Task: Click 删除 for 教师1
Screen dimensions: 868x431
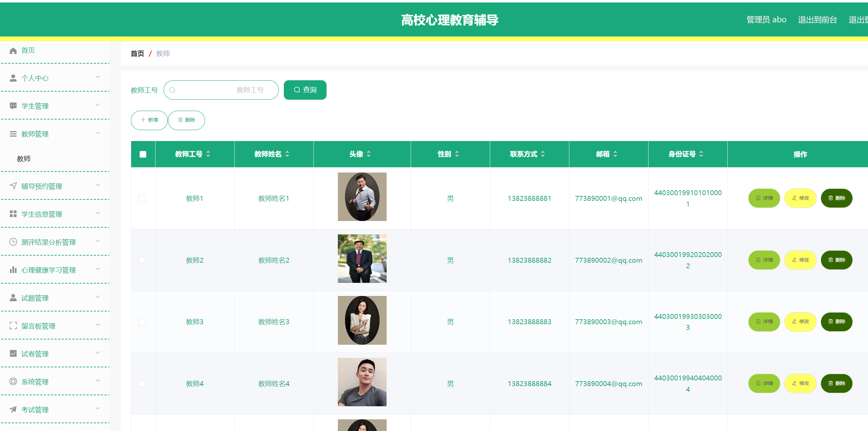Action: click(x=837, y=198)
